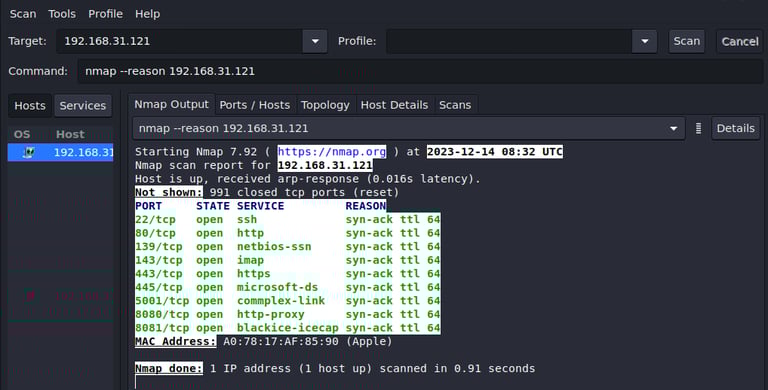Click the output options icon beside Details
The height and width of the screenshot is (390, 768).
(x=698, y=128)
